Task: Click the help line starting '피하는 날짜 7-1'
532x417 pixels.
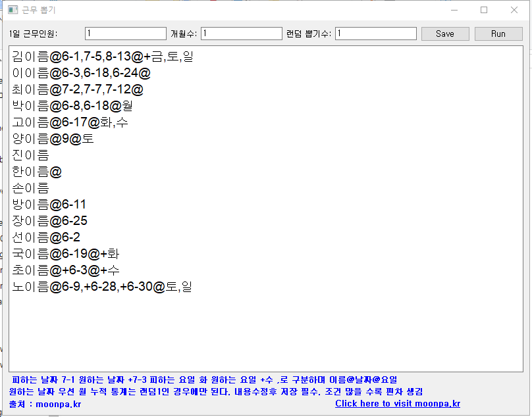Action: point(205,380)
